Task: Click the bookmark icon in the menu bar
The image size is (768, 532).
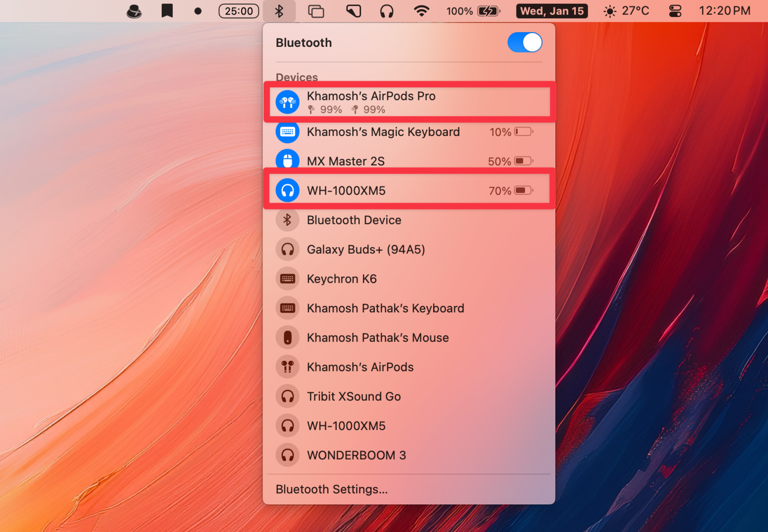Action: 167,11
